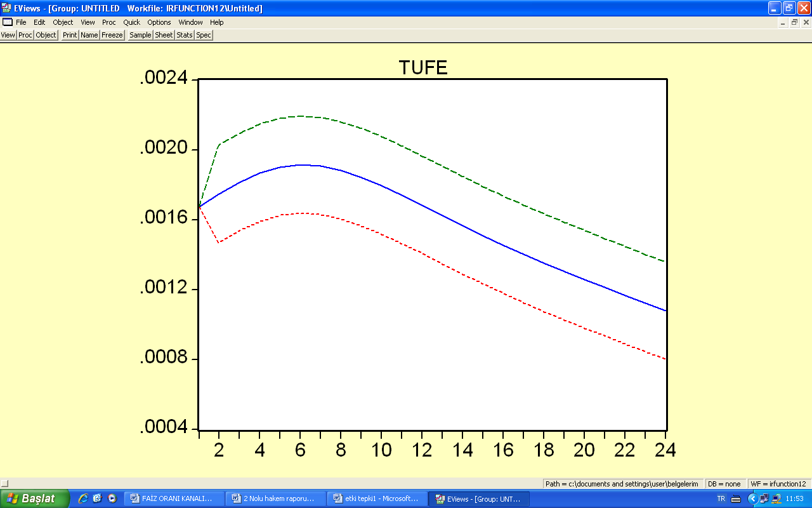
Task: Open the Object menu in menu bar
Action: pyautogui.click(x=63, y=22)
